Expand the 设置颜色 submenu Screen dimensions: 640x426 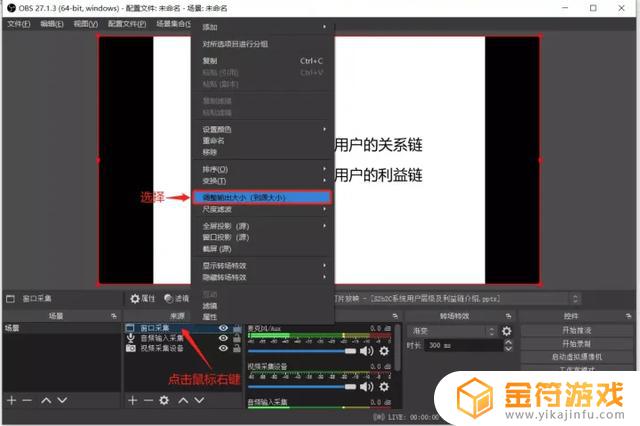pos(262,129)
